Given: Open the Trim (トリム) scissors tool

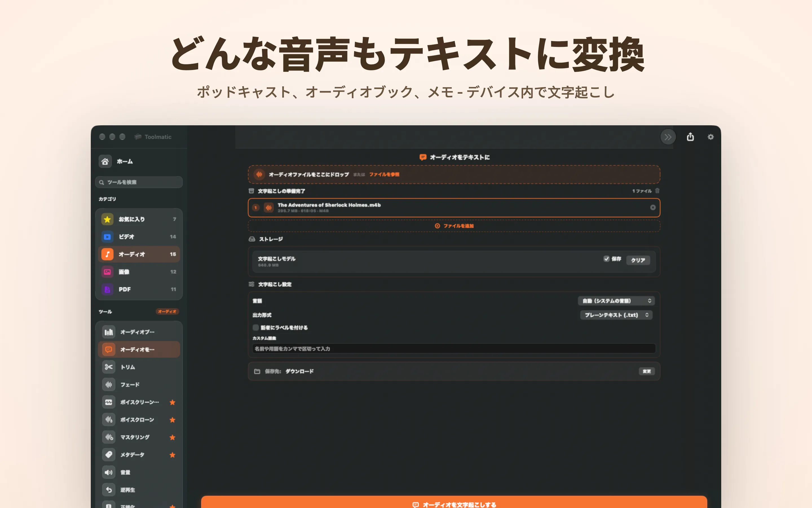Looking at the screenshot, I should [x=139, y=367].
